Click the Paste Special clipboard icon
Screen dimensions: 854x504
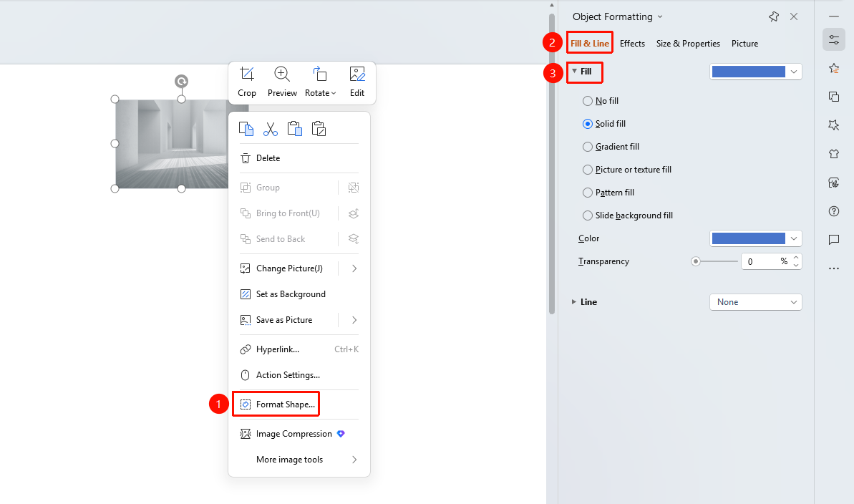(x=319, y=129)
